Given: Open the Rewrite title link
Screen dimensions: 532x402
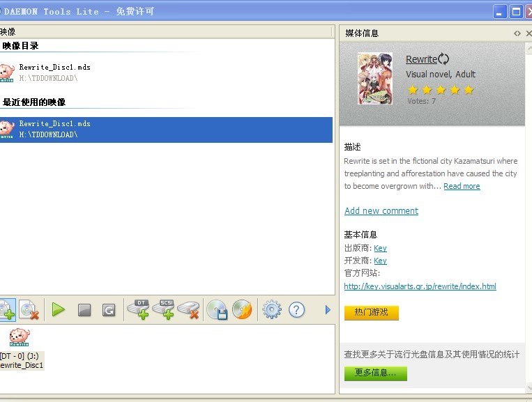Looking at the screenshot, I should 421,59.
